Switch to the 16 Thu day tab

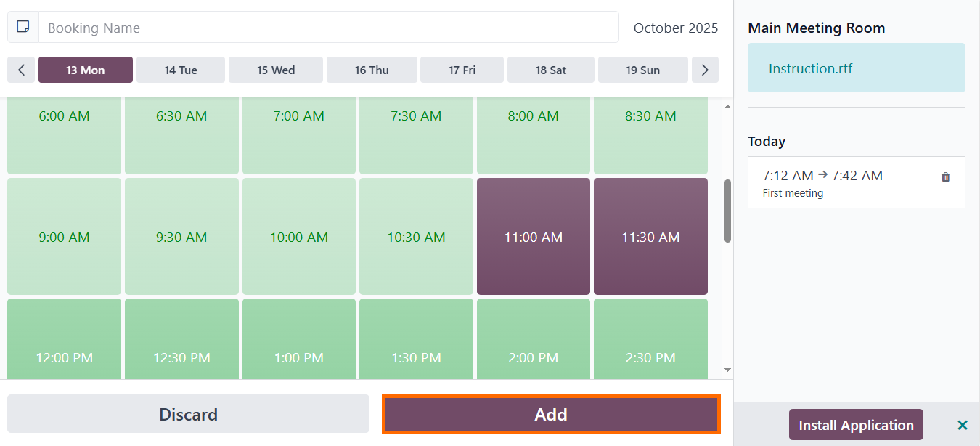pyautogui.click(x=372, y=70)
